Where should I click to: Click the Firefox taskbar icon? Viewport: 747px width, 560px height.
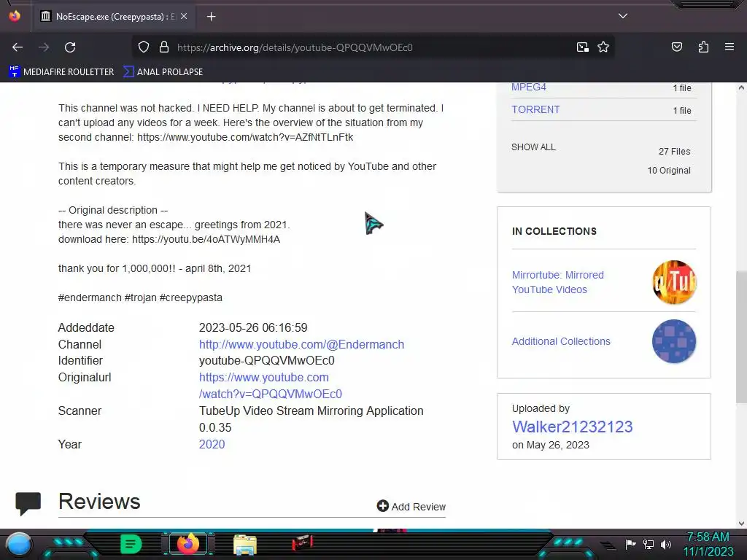click(x=188, y=544)
